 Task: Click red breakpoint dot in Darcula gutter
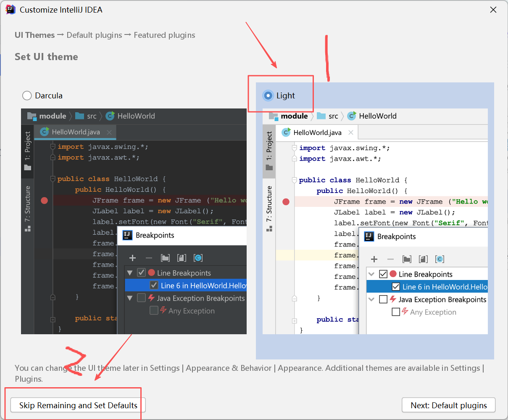click(x=45, y=201)
